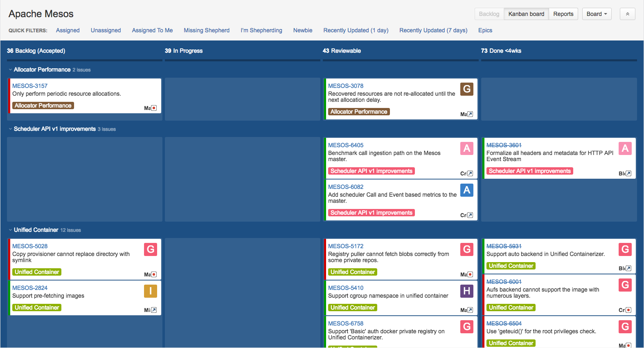The height and width of the screenshot is (348, 644).
Task: Collapse the Allocator Performance swimlane
Action: click(11, 70)
